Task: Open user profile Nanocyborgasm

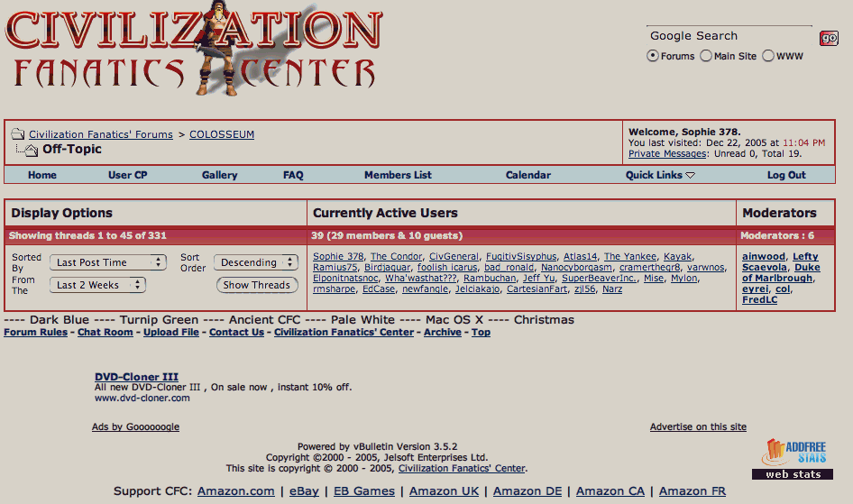Action: coord(577,268)
